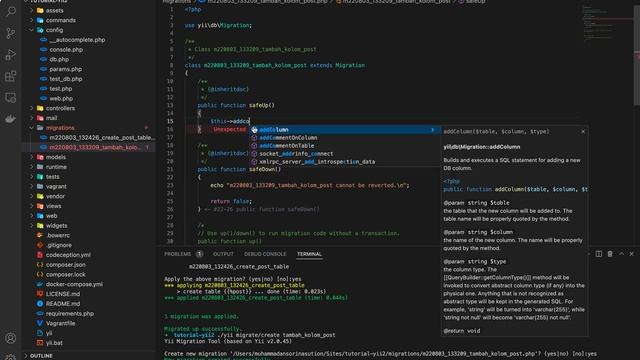The image size is (640, 360).
Task: Open the Search view in activity bar
Action: (10, 11)
